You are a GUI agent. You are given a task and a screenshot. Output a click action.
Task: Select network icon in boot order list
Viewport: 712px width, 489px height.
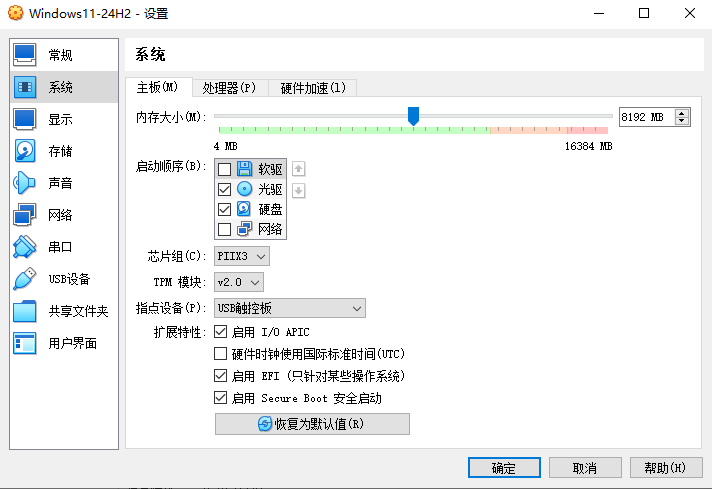pos(244,229)
